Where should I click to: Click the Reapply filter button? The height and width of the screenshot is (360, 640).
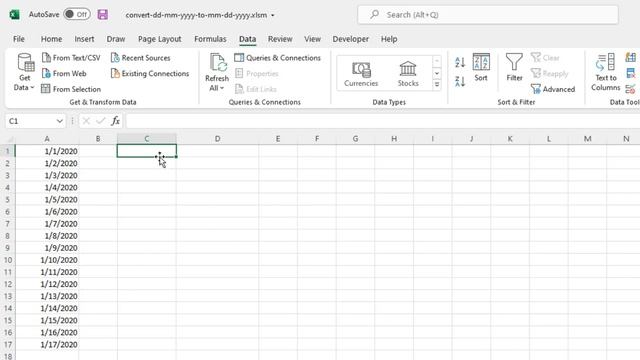pos(549,73)
